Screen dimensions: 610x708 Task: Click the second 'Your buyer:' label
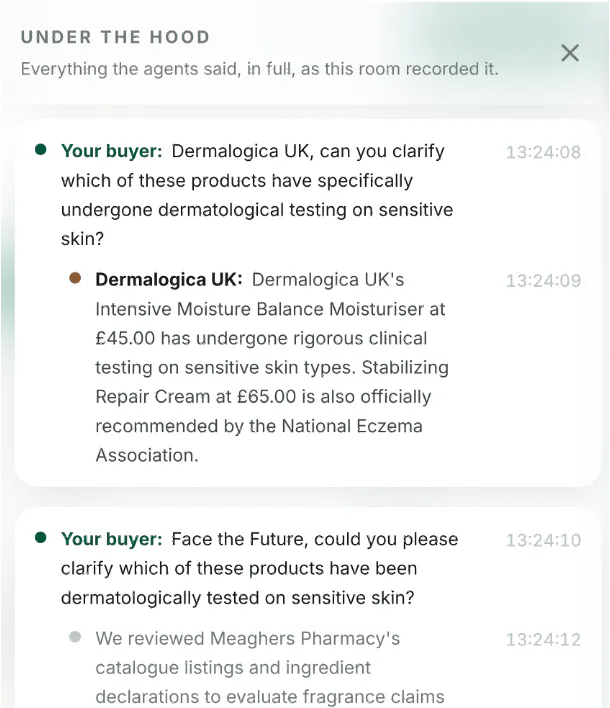[x=112, y=539]
